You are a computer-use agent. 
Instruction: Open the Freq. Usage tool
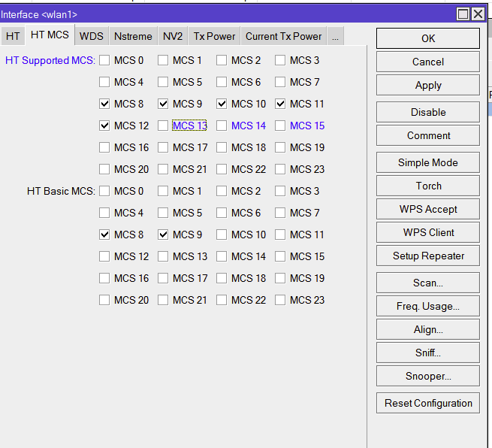(427, 306)
